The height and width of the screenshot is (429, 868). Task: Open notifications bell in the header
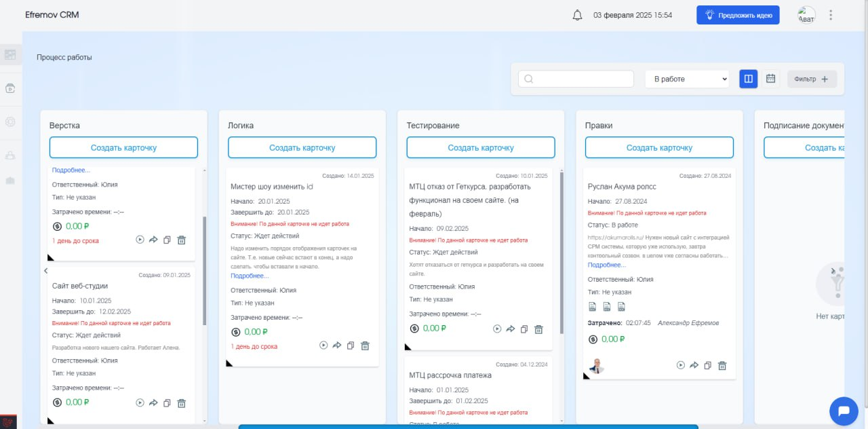[x=578, y=15]
